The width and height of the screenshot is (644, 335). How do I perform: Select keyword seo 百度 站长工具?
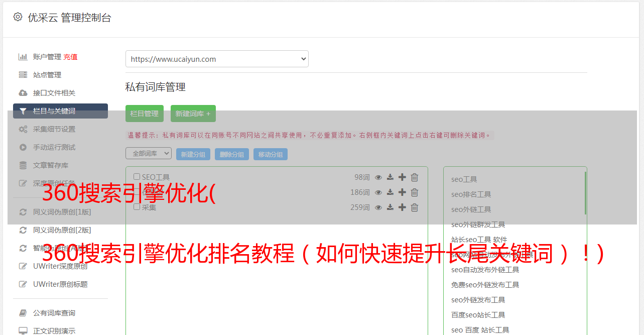pos(480,330)
